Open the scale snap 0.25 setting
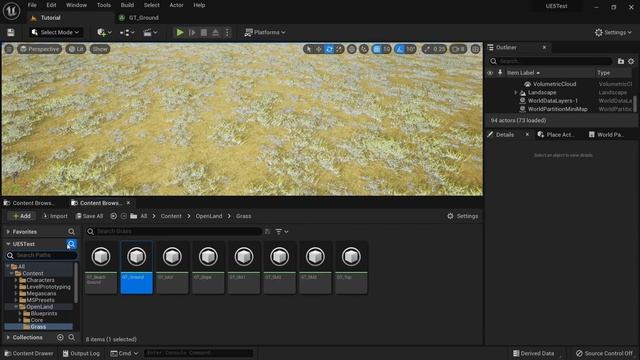This screenshot has width=640, height=360. point(434,49)
